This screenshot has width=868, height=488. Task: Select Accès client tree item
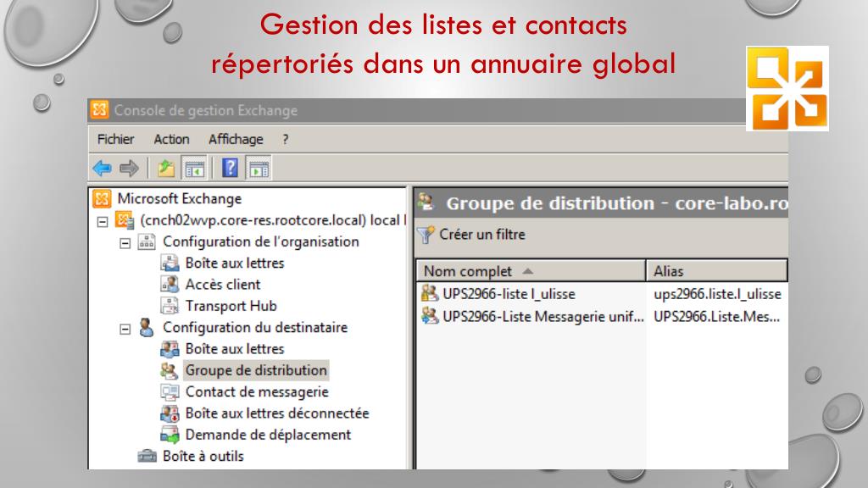pyautogui.click(x=223, y=285)
